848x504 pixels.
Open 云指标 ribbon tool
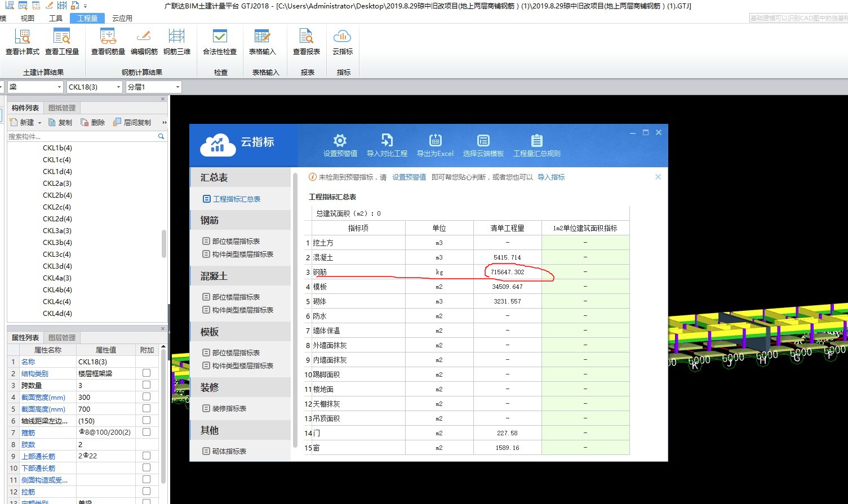pos(343,42)
